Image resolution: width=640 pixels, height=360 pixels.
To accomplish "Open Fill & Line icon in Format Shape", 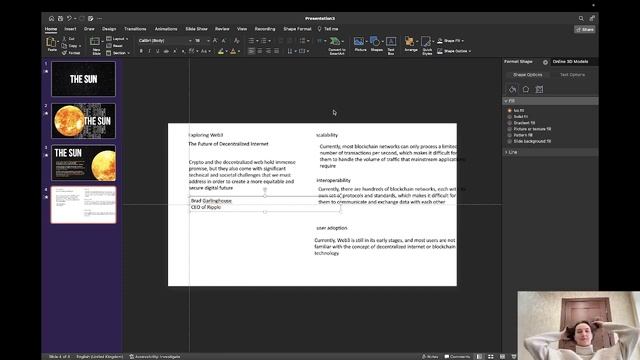I will (513, 89).
